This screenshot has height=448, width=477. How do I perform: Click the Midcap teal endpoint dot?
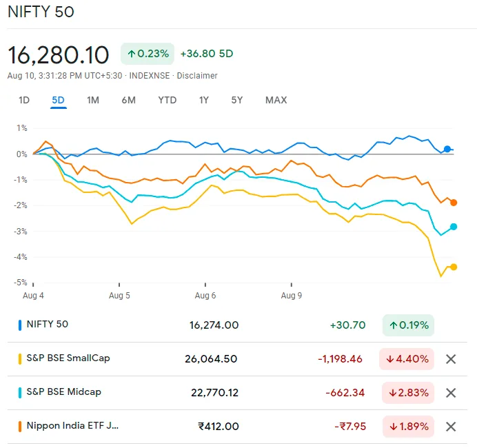(x=454, y=227)
